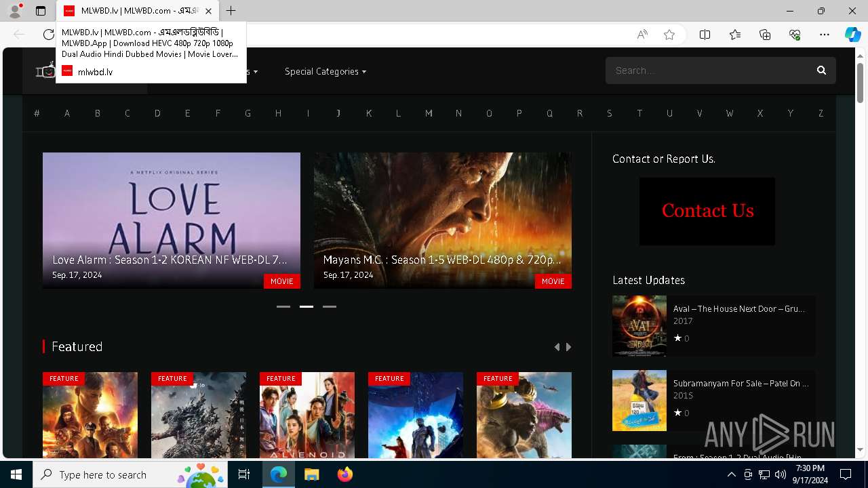
Task: Click the MOVIE tag on Mayans M.C.
Action: [x=553, y=281]
